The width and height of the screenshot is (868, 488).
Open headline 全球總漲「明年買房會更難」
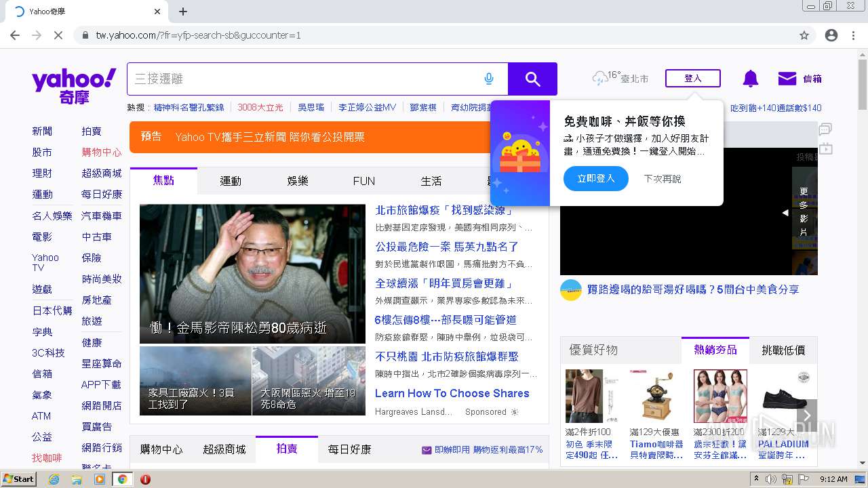(445, 283)
